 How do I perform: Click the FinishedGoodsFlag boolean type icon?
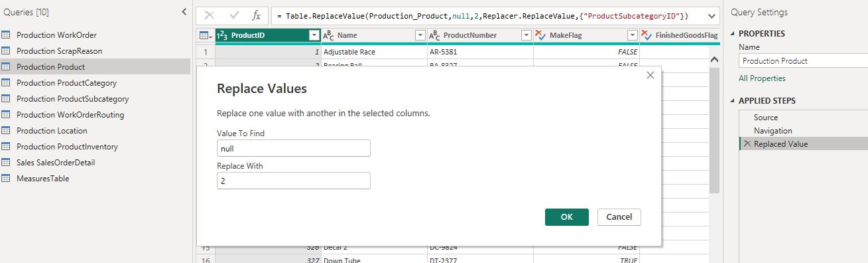tap(647, 35)
